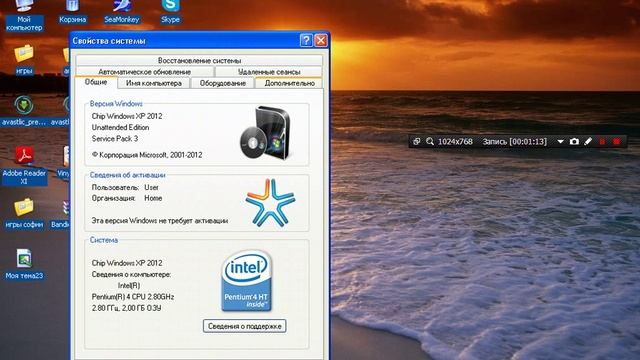Click the magnifier icon on the recording bar
This screenshot has width=640, height=360.
click(430, 141)
